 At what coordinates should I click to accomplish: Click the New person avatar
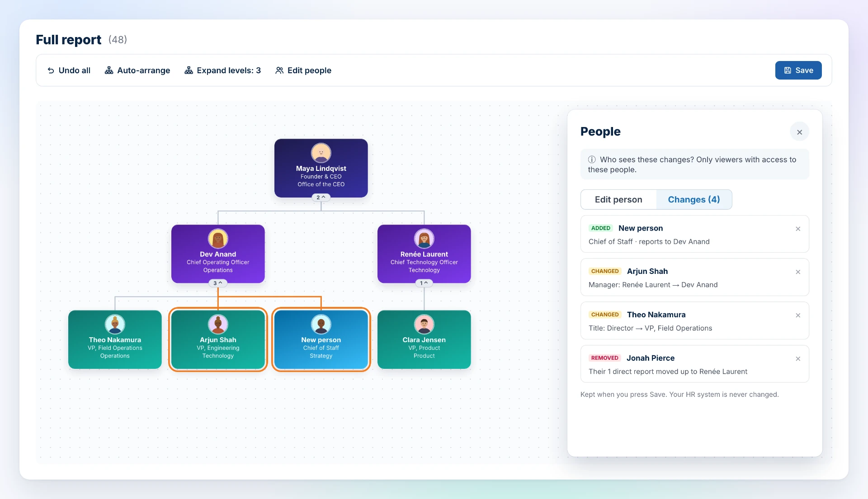pos(321,324)
